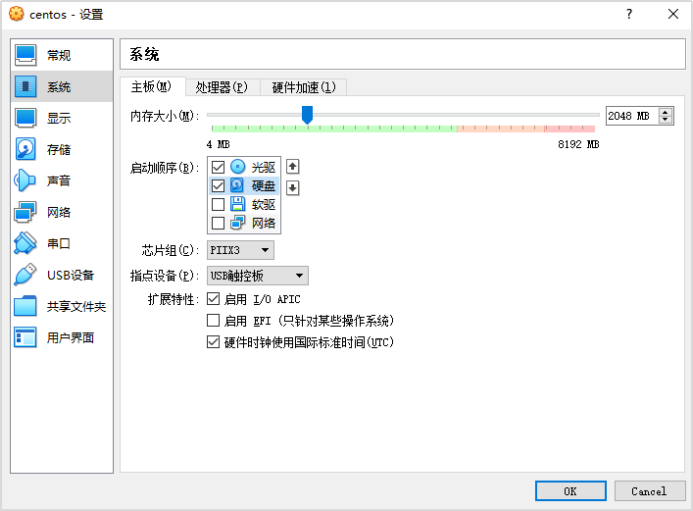Click the VirtualBox gear title icon
This screenshot has width=693, height=511.
(16, 14)
